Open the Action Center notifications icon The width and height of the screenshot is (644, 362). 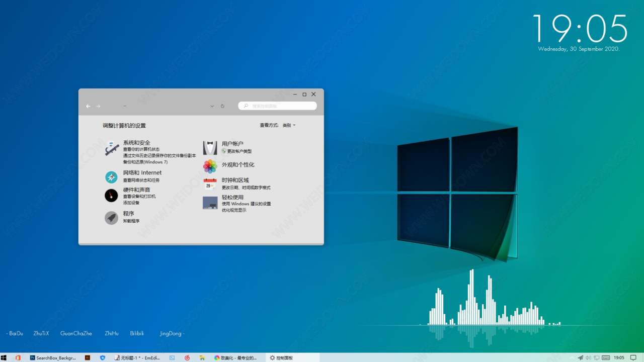tap(633, 357)
